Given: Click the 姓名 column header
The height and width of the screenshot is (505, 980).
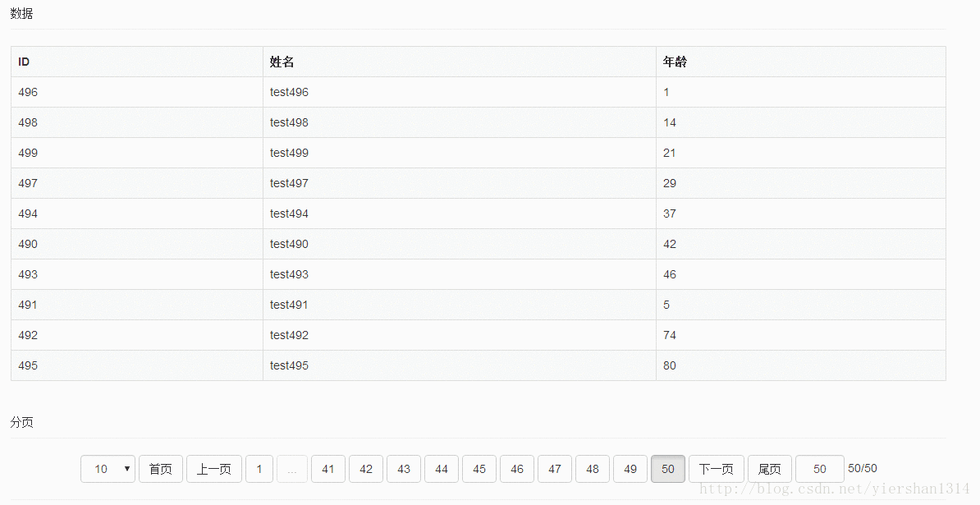Looking at the screenshot, I should [282, 62].
